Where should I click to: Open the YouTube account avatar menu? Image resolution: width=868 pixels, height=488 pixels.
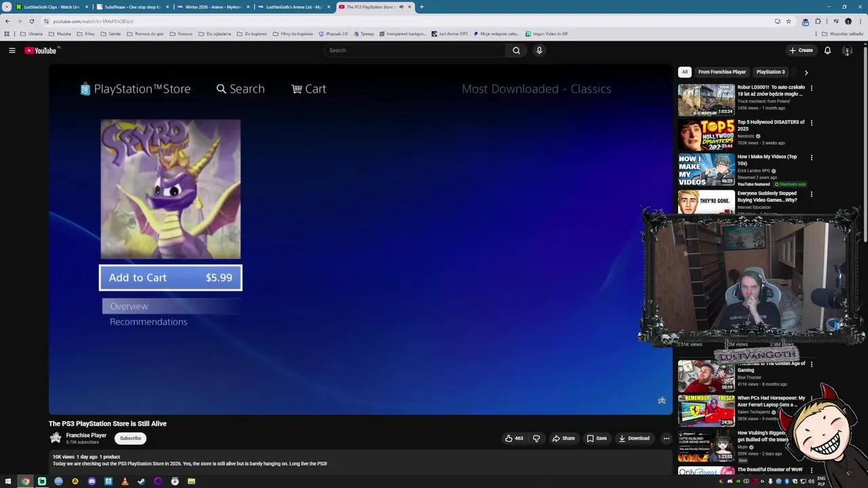(847, 50)
